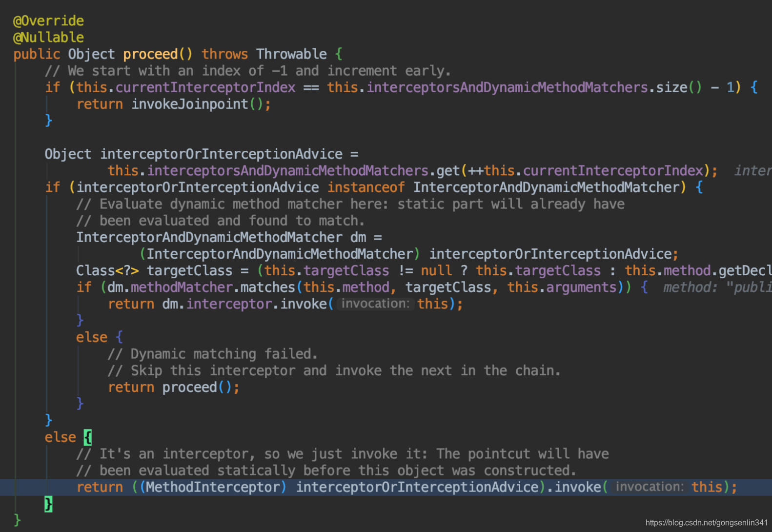
Task: Click the @Override annotation
Action: [x=48, y=21]
